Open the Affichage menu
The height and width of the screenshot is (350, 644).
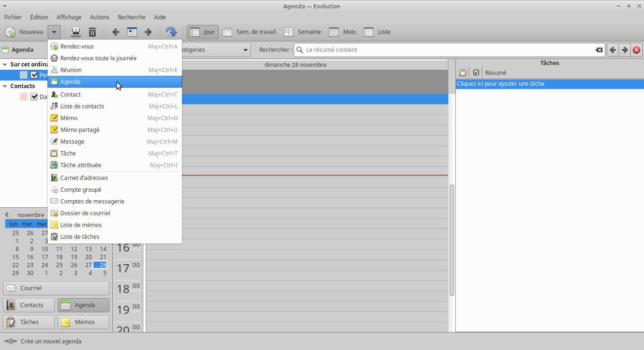click(69, 17)
